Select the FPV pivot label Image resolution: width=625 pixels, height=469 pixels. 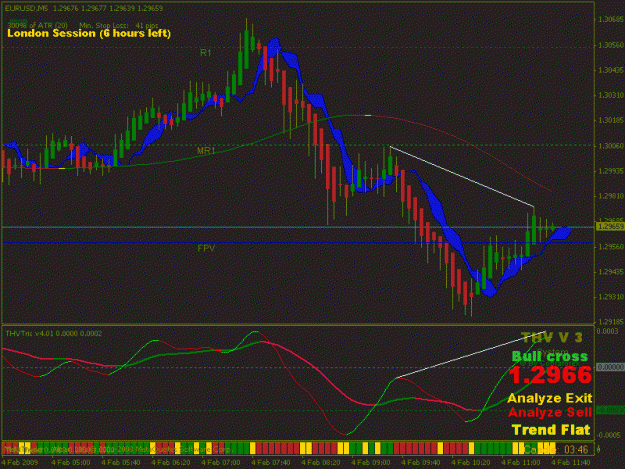[x=206, y=248]
